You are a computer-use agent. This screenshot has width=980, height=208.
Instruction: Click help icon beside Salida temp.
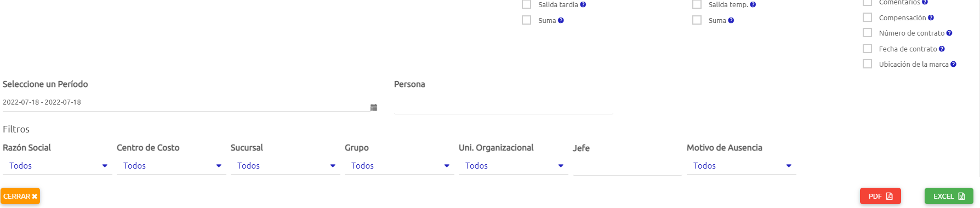coord(753,4)
